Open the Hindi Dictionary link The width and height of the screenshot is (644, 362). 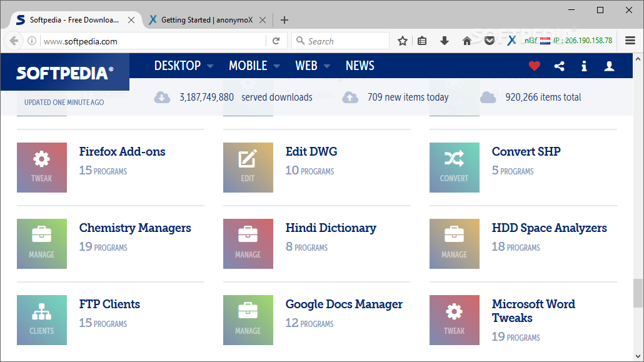[331, 228]
